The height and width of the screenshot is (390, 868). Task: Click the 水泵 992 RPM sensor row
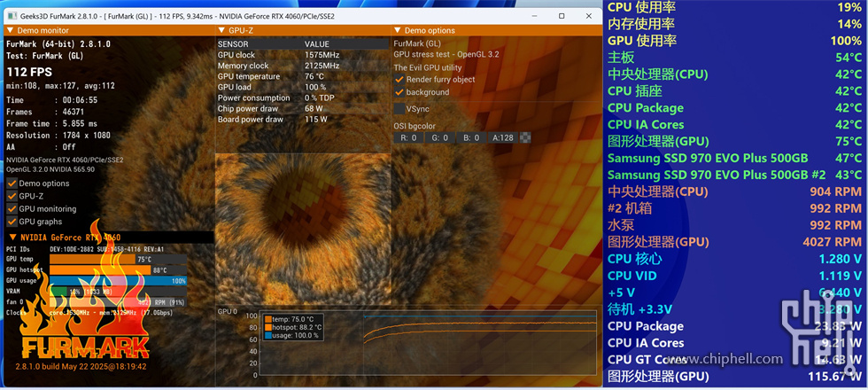coord(734,225)
